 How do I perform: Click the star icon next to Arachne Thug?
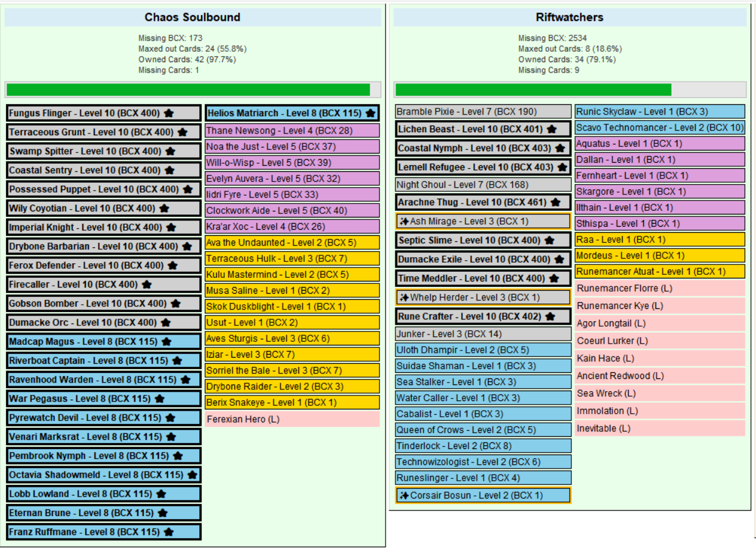coord(555,202)
